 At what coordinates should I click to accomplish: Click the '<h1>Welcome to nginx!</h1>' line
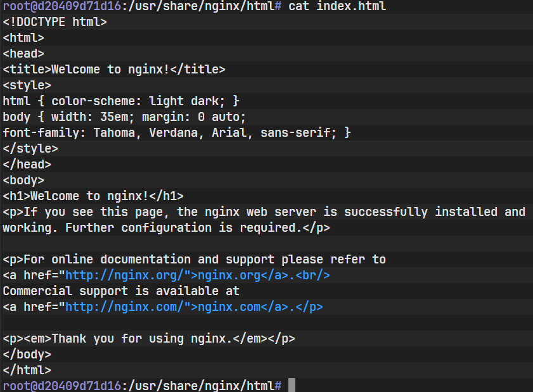[93, 196]
